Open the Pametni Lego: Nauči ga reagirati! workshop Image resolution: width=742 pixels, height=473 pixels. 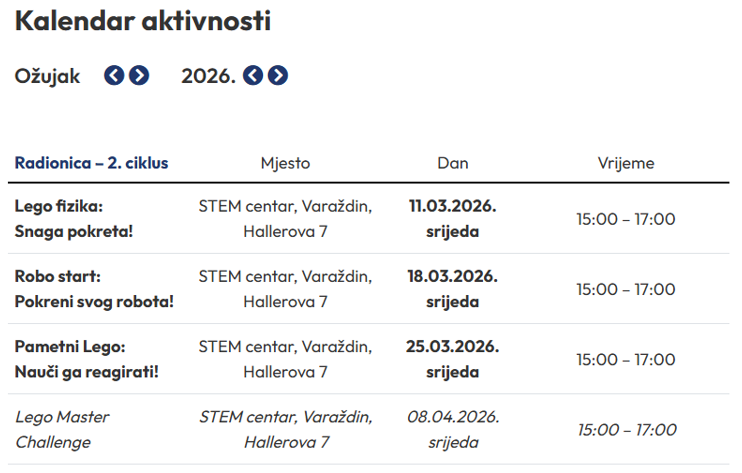(86, 359)
